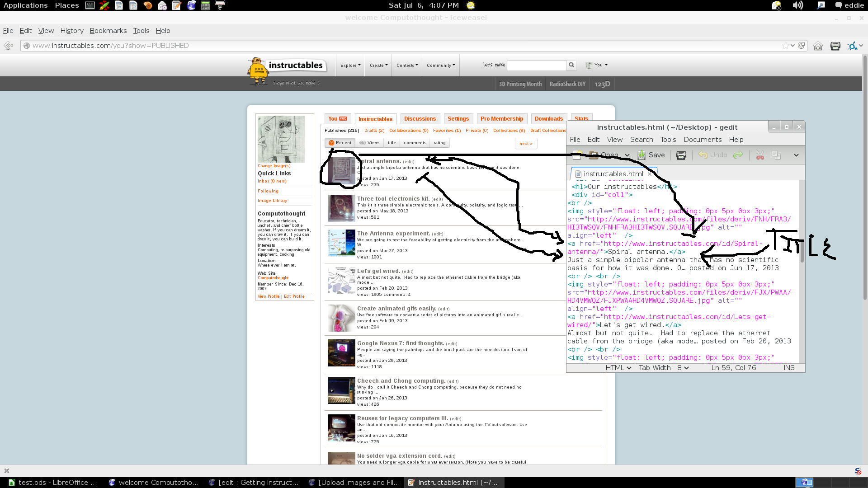This screenshot has width=868, height=488.
Task: Change the HTML syntax mode in gedit status bar
Action: [x=618, y=368]
